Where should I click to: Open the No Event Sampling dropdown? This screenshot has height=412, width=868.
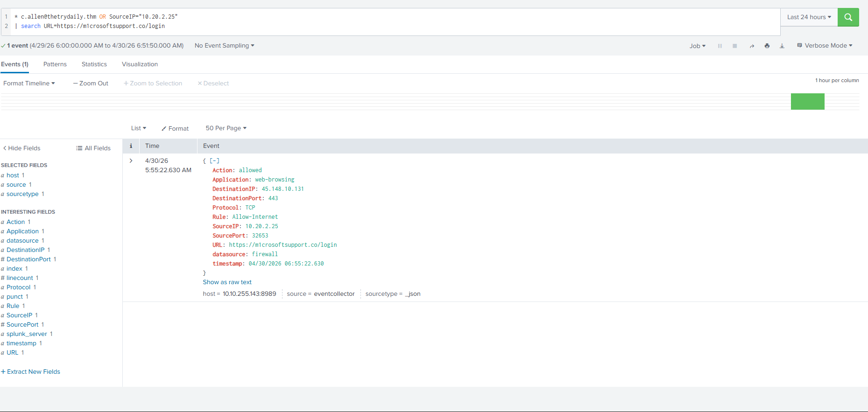coord(225,46)
